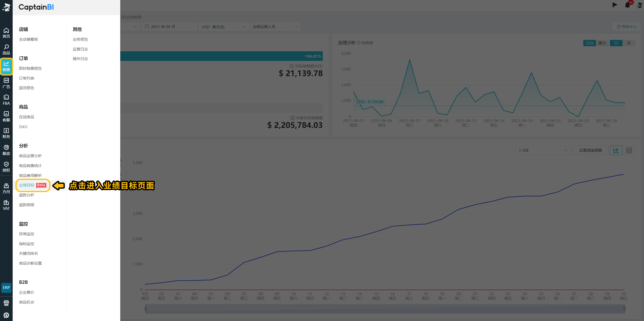644x321 pixels.
Task: Open 业绩目标 Beta menu item
Action: point(33,185)
